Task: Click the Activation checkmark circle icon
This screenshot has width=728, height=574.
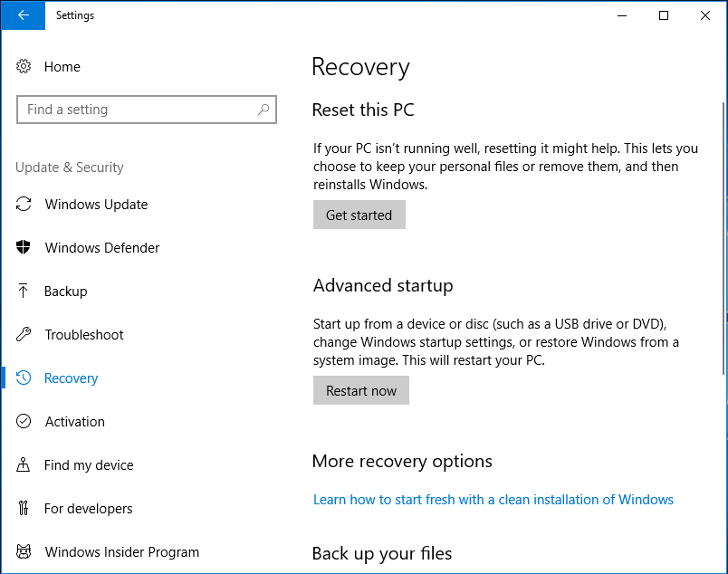Action: point(24,422)
